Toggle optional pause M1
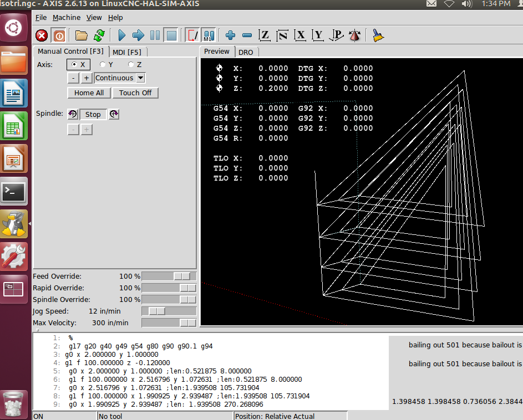This screenshot has height=420, width=523. click(209, 35)
